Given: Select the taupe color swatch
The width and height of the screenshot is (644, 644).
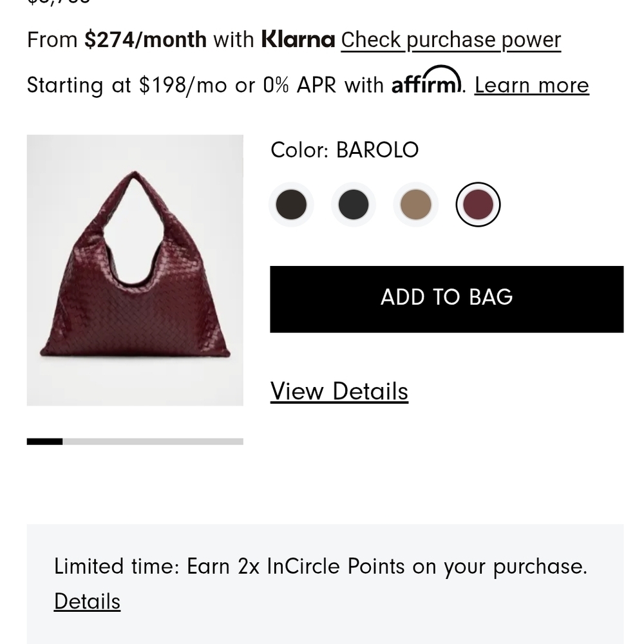Looking at the screenshot, I should coord(415,204).
